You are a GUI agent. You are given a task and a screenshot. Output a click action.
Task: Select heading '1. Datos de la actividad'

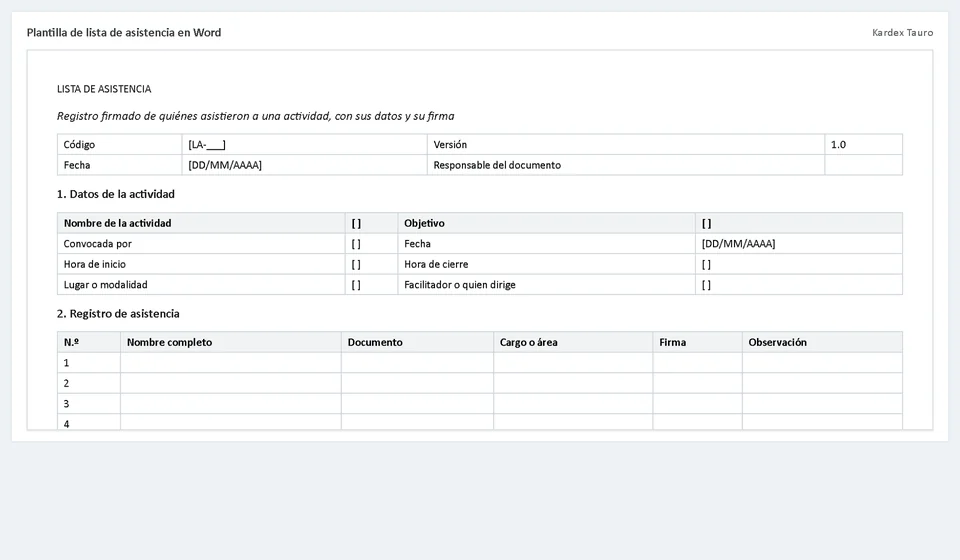click(116, 194)
